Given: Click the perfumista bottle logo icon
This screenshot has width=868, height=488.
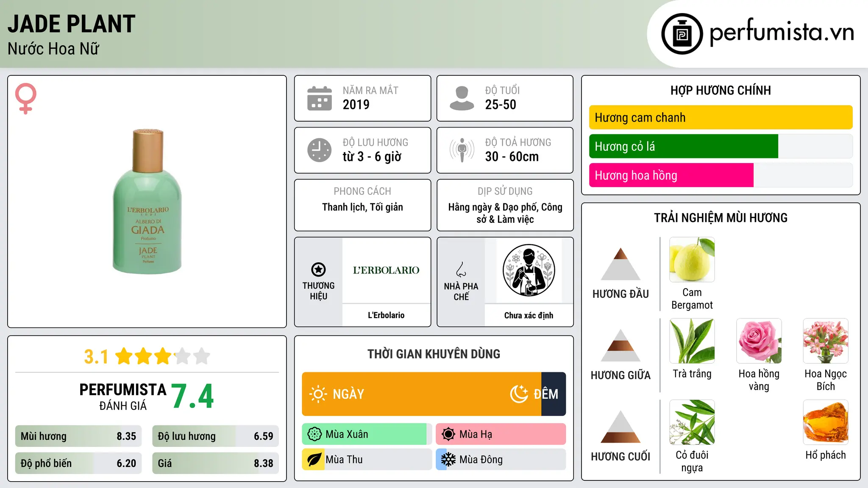Looking at the screenshot, I should 682,34.
